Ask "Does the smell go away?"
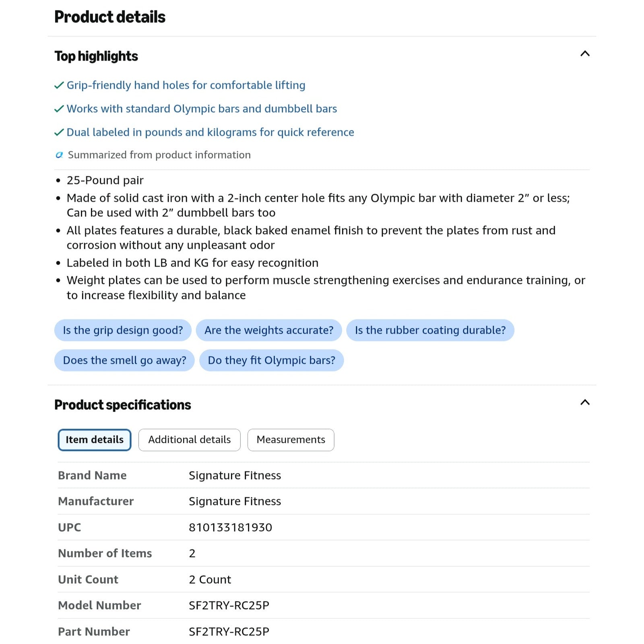644x644 pixels. (x=124, y=360)
